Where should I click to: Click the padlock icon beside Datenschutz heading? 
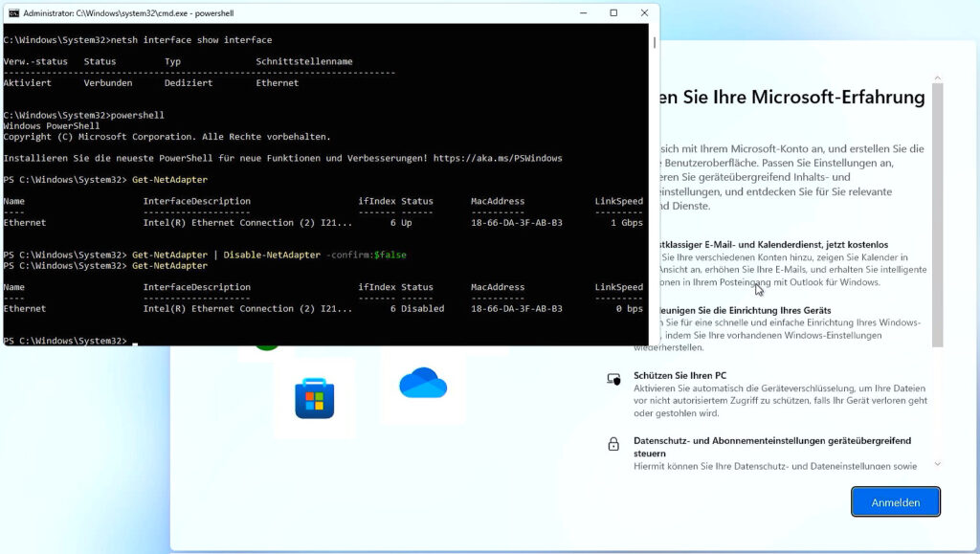(x=613, y=444)
